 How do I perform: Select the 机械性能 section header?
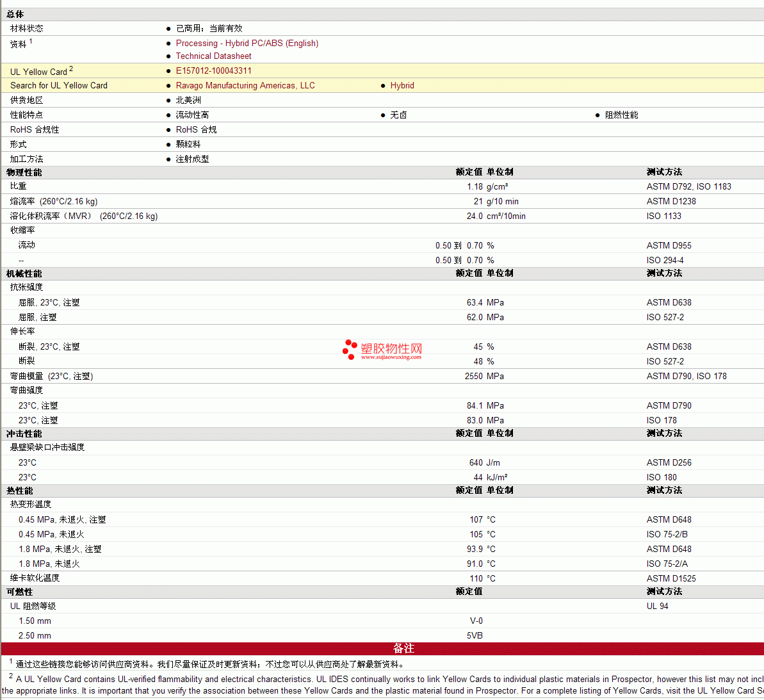tap(24, 273)
